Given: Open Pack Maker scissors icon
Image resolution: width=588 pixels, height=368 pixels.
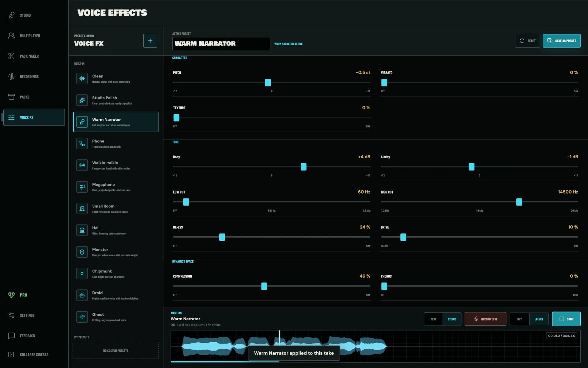Looking at the screenshot, I should [x=11, y=56].
